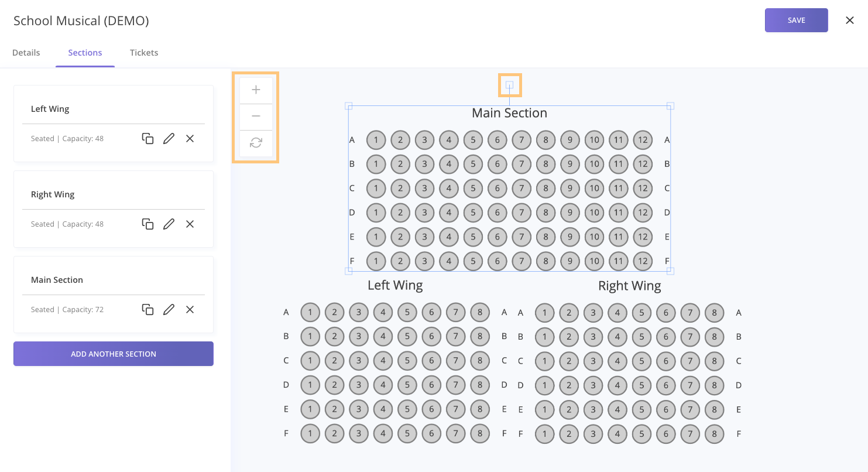868x472 pixels.
Task: Edit the Main Section
Action: [169, 309]
